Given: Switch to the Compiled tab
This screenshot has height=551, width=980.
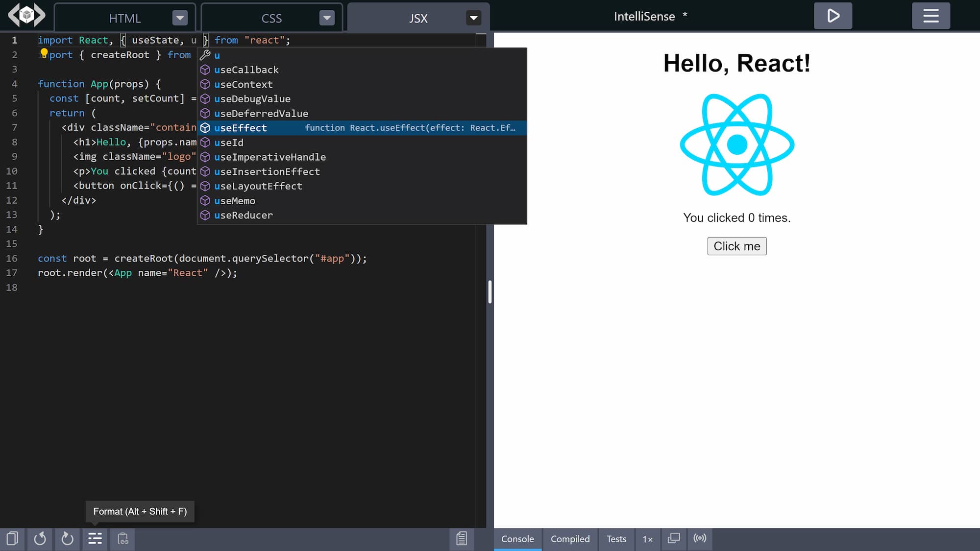Looking at the screenshot, I should tap(570, 538).
